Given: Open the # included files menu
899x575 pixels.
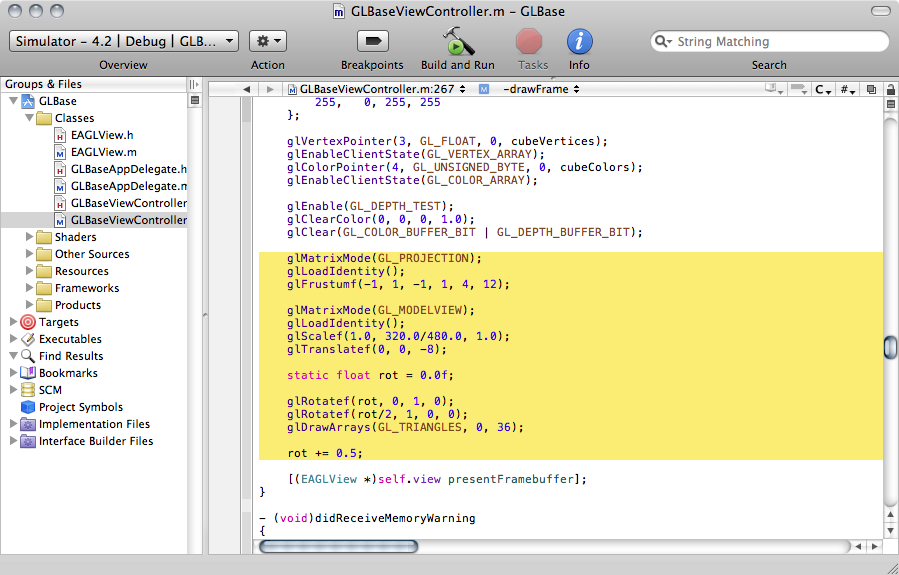Looking at the screenshot, I should 848,89.
